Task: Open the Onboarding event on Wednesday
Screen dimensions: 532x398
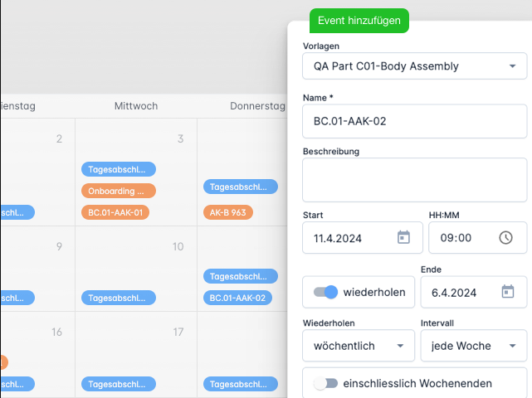Action: coord(118,191)
